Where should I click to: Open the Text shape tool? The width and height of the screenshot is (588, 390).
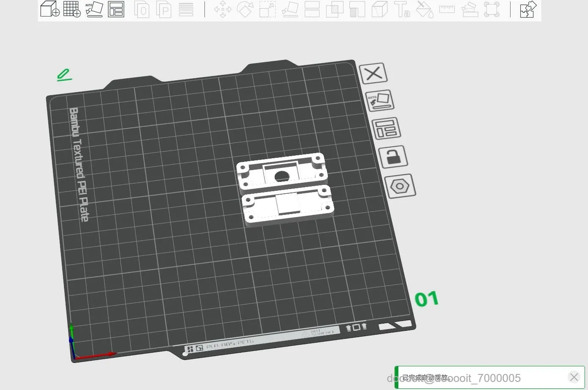pyautogui.click(x=402, y=9)
